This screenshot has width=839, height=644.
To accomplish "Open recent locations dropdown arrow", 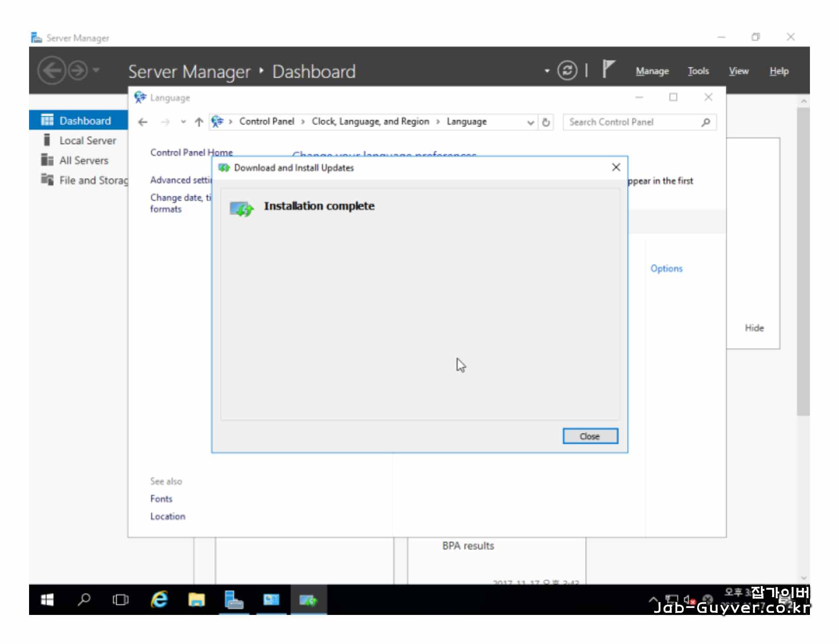I will (x=183, y=122).
